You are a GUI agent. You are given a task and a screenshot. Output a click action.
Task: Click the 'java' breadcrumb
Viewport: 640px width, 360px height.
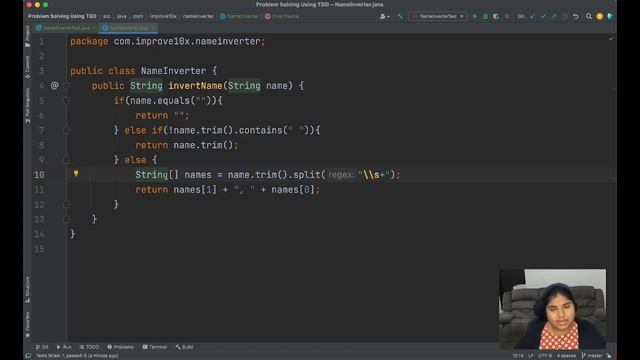[122, 16]
